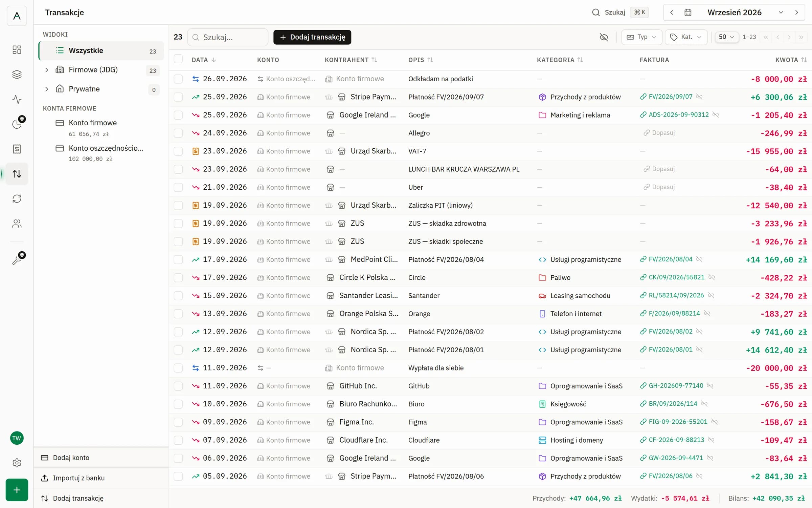
Task: Open Konto firmowe account in sidebar
Action: tap(101, 127)
